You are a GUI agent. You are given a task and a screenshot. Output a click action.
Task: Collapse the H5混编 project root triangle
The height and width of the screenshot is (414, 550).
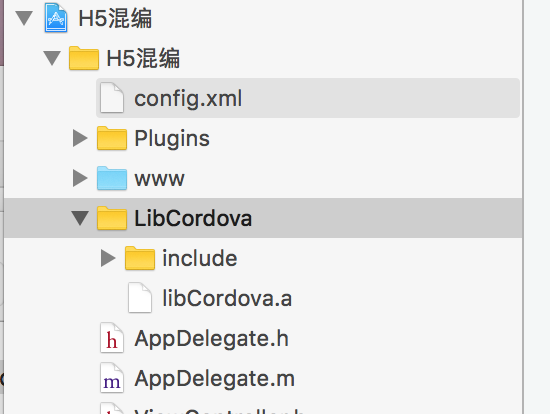click(x=24, y=18)
